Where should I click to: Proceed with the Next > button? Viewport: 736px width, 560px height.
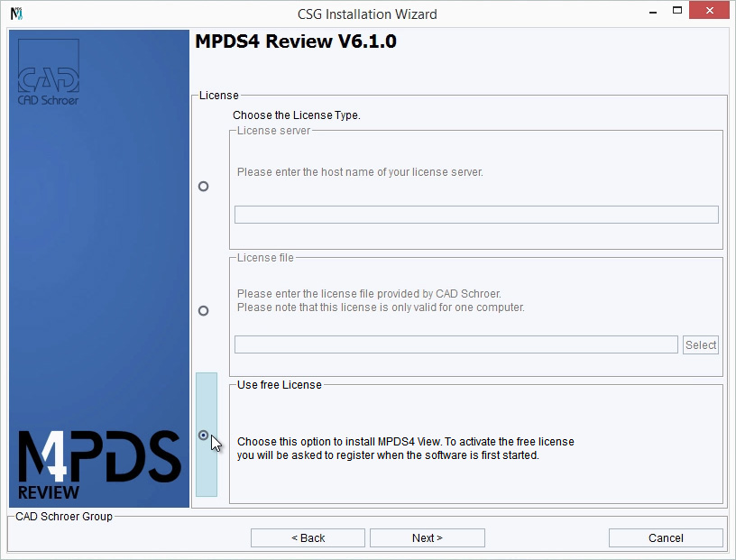428,538
